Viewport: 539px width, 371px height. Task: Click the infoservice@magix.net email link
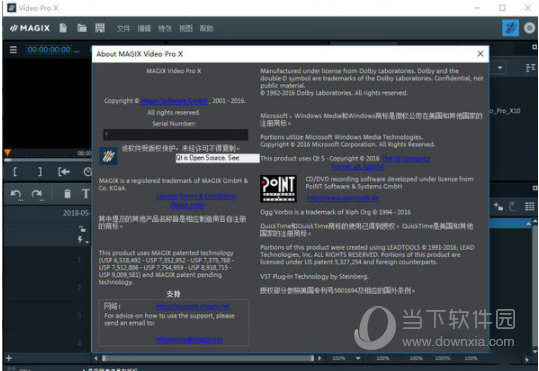coord(189,339)
